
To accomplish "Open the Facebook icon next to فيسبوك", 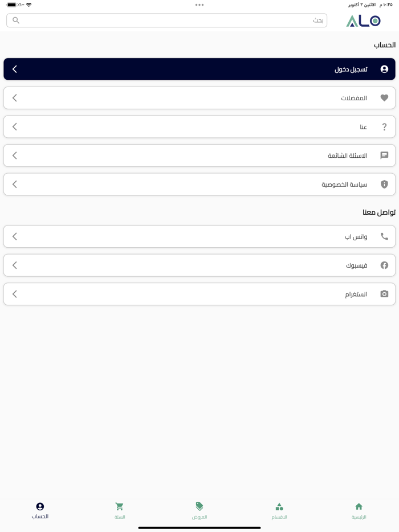I will (x=384, y=265).
